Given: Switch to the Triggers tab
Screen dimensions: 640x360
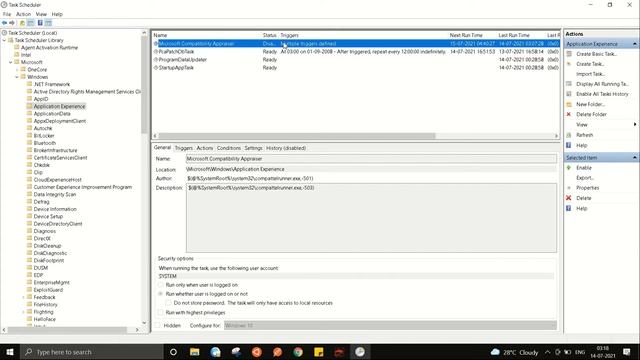Looking at the screenshot, I should pos(184,148).
